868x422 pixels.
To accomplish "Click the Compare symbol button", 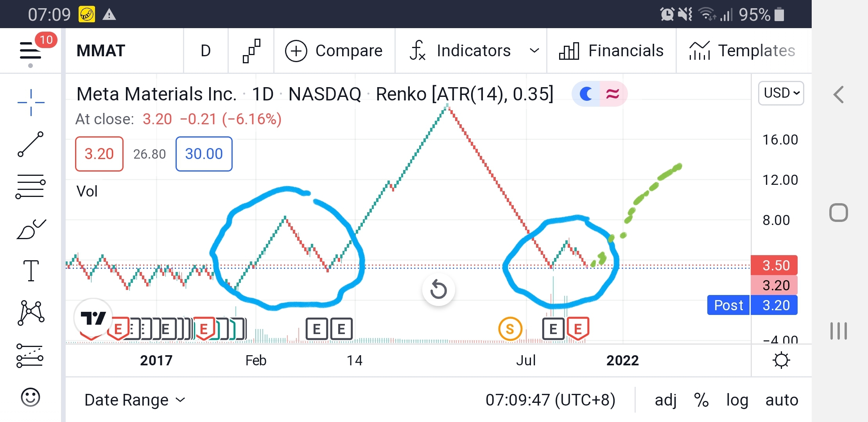I will point(334,51).
